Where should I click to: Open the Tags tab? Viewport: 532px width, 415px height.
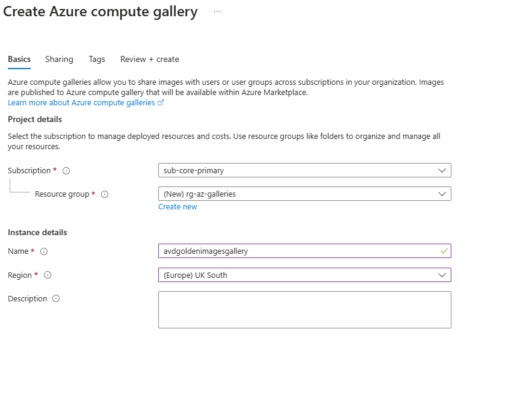click(97, 59)
